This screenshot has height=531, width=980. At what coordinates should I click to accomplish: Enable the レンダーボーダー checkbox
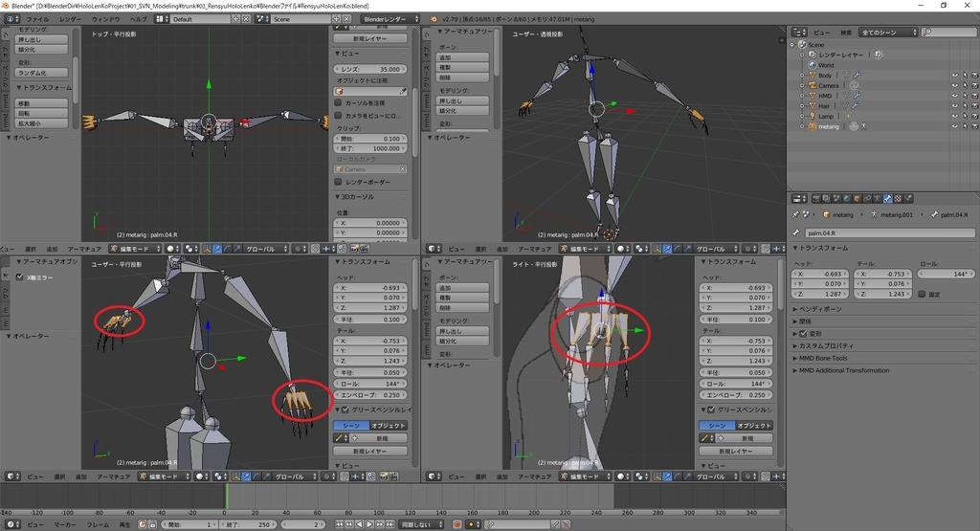point(338,182)
